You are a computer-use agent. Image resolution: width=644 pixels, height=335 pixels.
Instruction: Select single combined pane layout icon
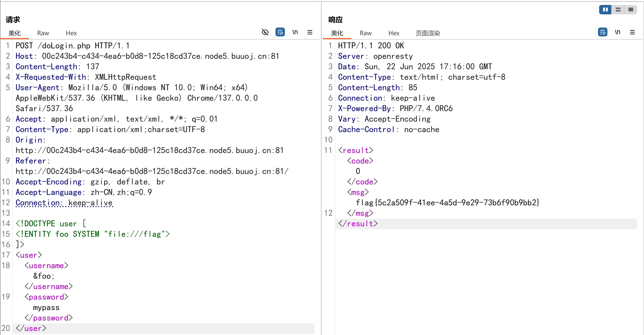click(x=631, y=10)
